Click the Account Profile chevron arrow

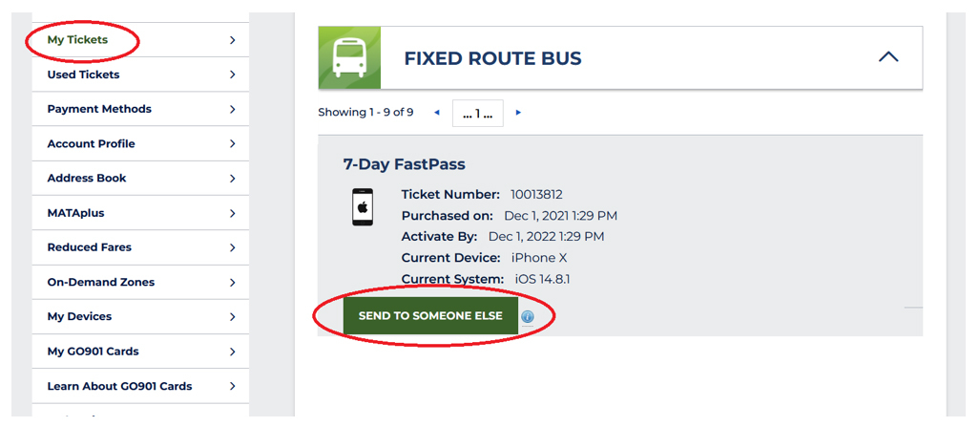pyautogui.click(x=233, y=144)
